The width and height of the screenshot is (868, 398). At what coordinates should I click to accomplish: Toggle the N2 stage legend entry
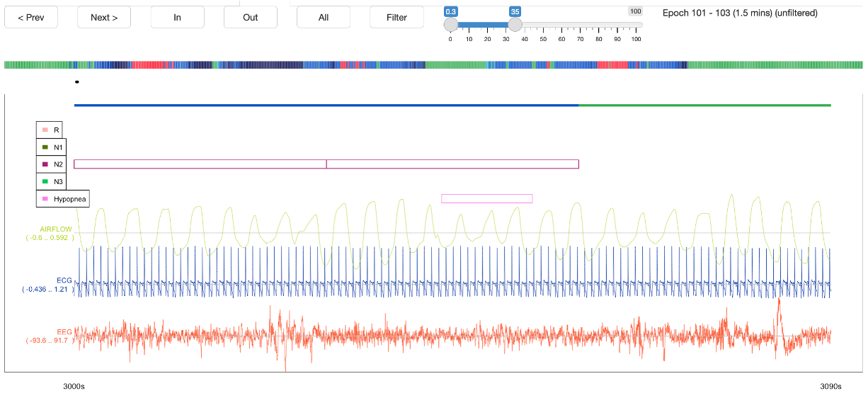click(55, 164)
